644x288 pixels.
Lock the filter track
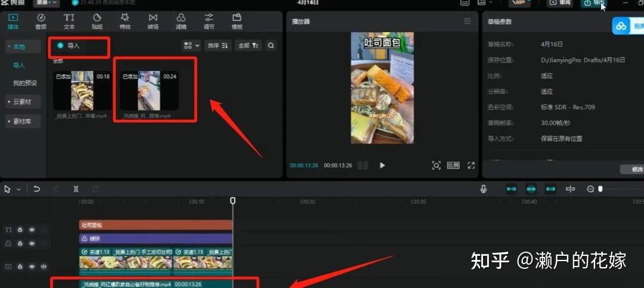(x=20, y=243)
